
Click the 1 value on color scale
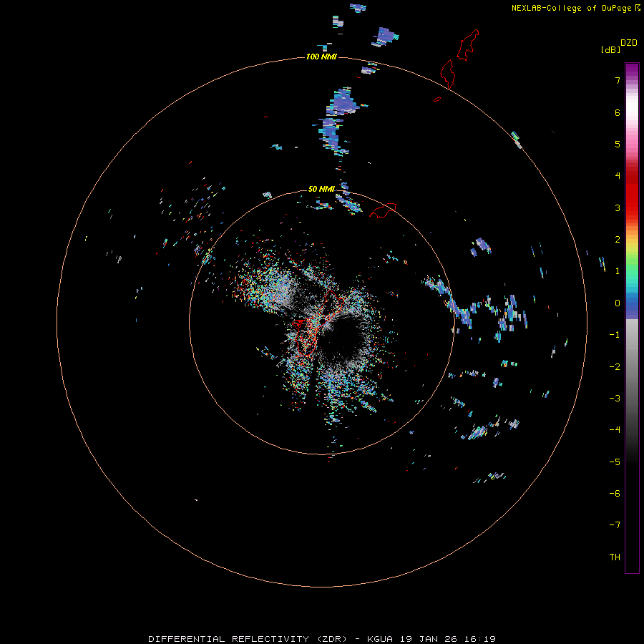pyautogui.click(x=618, y=271)
